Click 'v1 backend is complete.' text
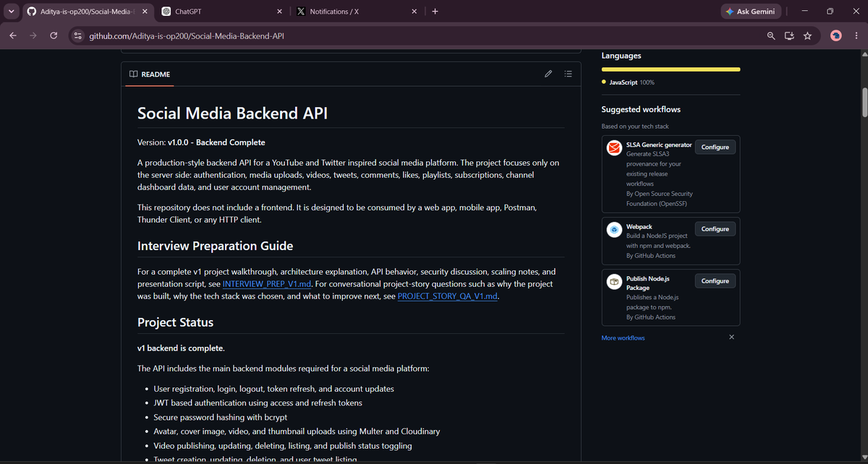Viewport: 868px width, 464px height. [181, 348]
